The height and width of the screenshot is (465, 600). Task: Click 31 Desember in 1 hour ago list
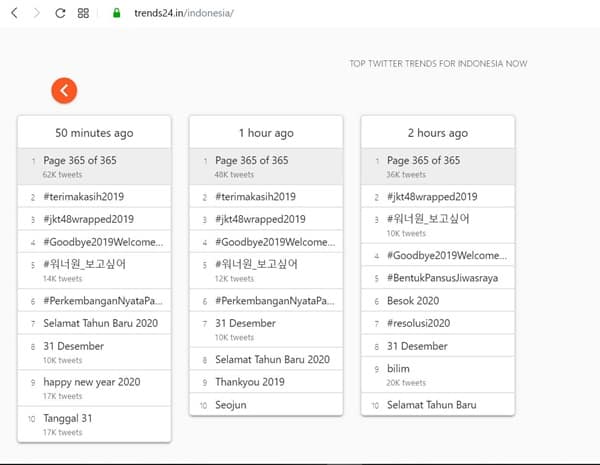pyautogui.click(x=247, y=324)
